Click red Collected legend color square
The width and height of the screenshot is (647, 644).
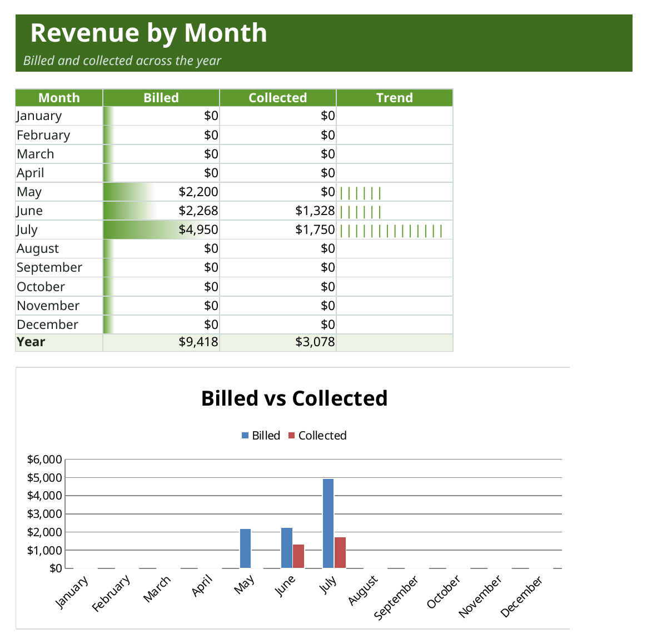pyautogui.click(x=292, y=436)
